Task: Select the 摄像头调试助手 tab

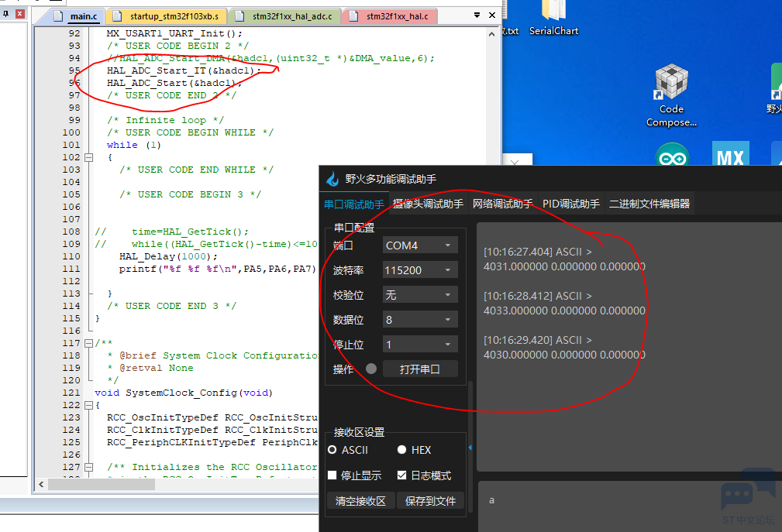Action: pyautogui.click(x=428, y=204)
